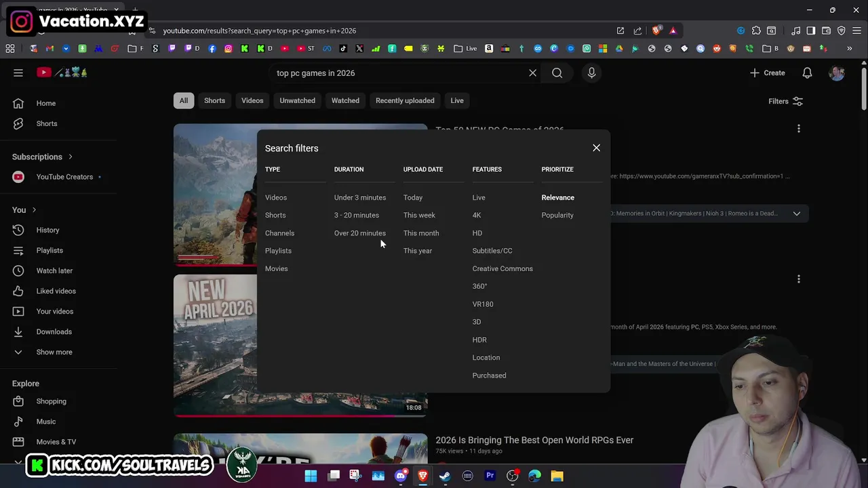Select the Recently uploaded chip

[405, 100]
